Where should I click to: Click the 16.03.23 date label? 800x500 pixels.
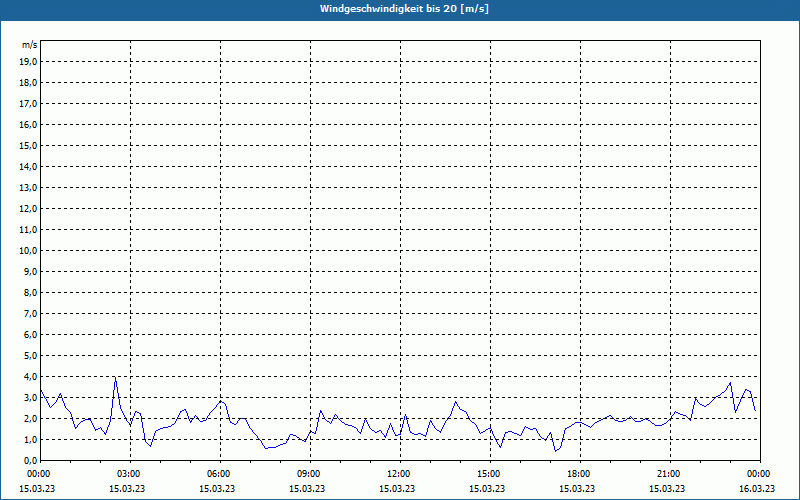(x=757, y=489)
